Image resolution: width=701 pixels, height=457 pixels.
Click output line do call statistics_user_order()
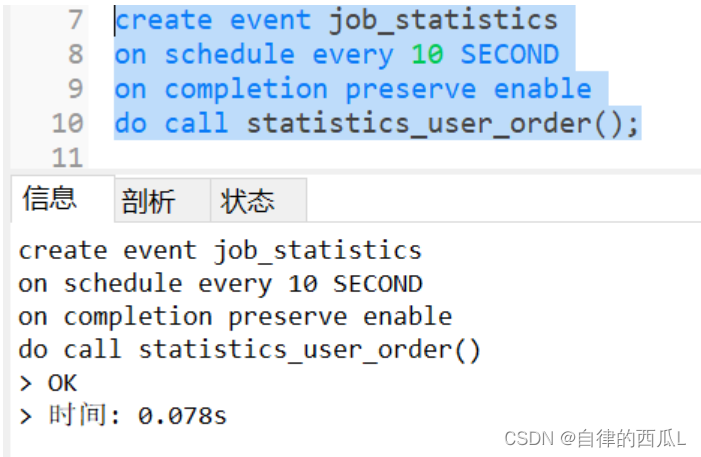[x=249, y=350]
